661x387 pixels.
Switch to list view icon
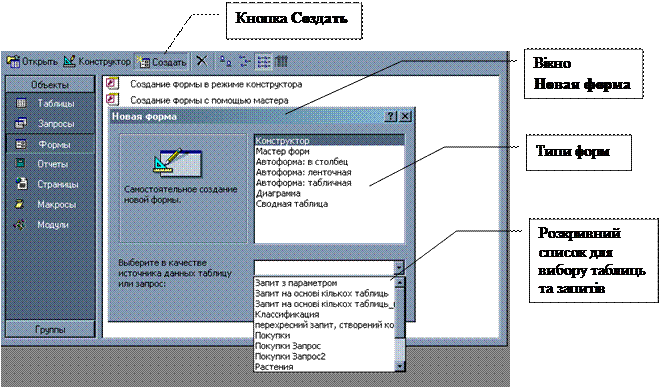point(264,62)
